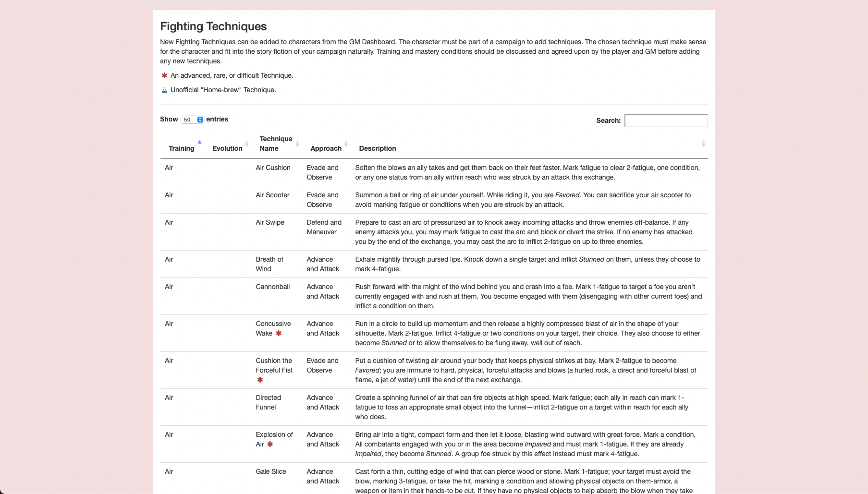Image resolution: width=868 pixels, height=494 pixels.
Task: Click the red asterisk in the advanced technique legend
Action: click(x=164, y=75)
